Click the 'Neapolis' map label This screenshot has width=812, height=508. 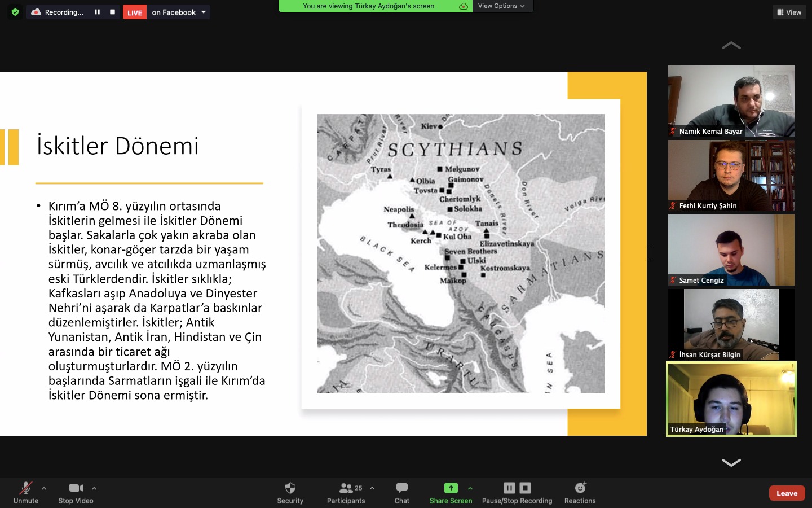point(399,209)
